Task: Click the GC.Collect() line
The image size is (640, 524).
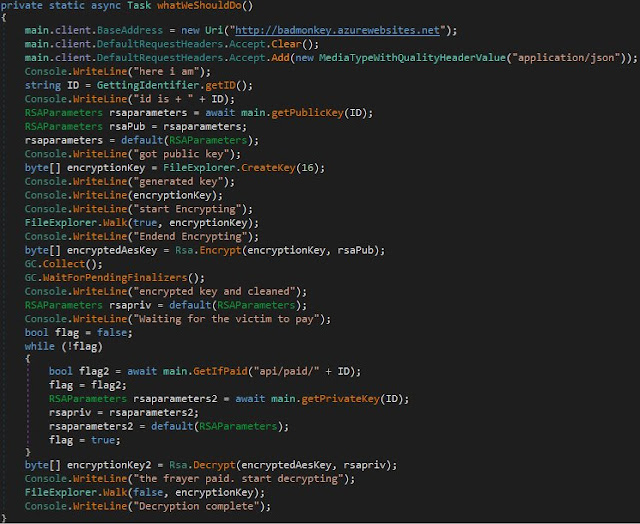Action: point(64,264)
